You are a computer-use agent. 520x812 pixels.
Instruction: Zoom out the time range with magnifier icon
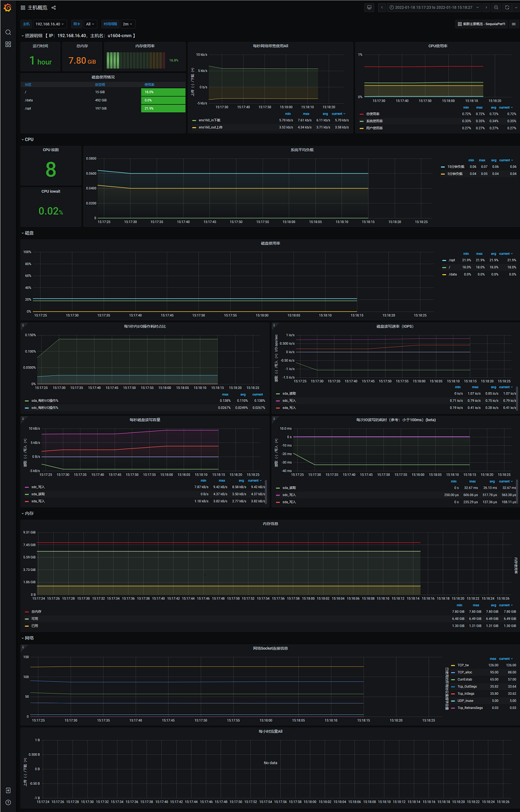coord(496,8)
